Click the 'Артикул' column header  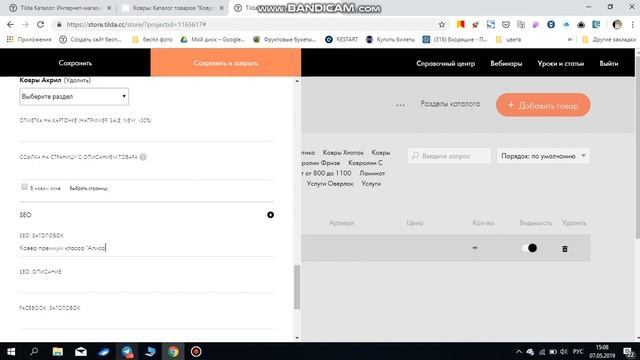342,223
